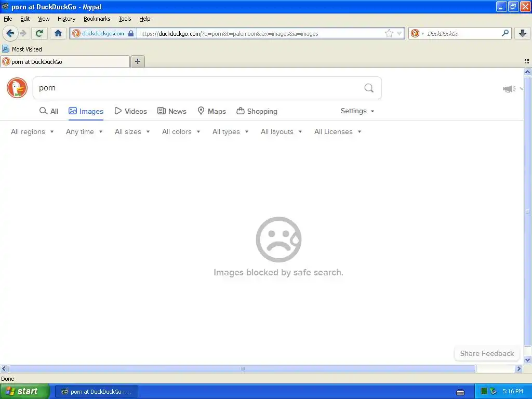Expand the Any time filter

[84, 131]
